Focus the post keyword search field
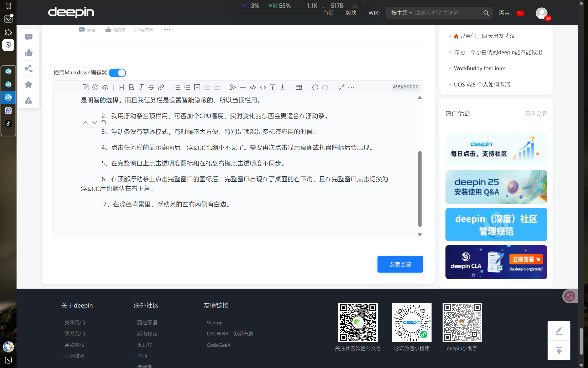Viewport: 588px width, 368px height. click(448, 13)
